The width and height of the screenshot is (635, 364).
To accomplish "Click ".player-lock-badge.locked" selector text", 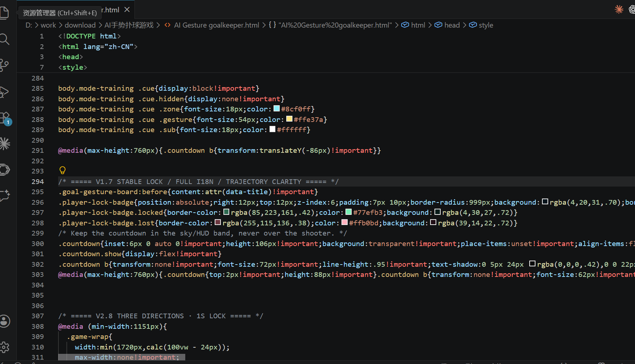I will (111, 213).
